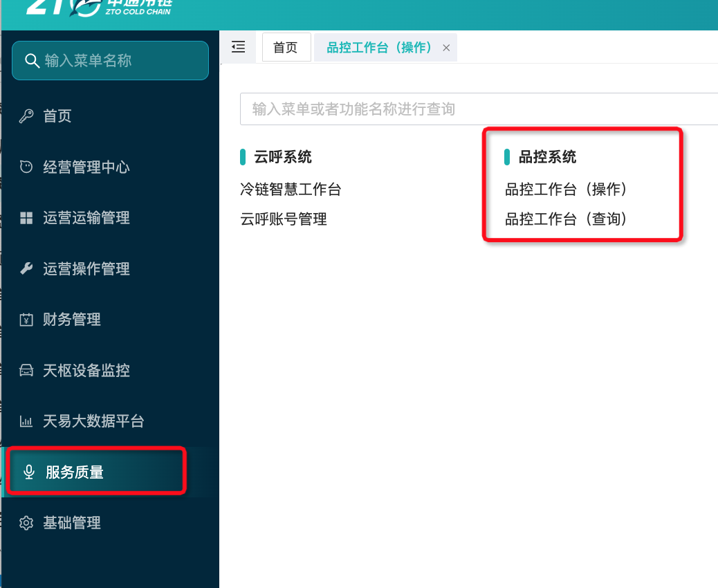718x588 pixels.
Task: Open the 冷链智慧工作台 link
Action: 291,189
